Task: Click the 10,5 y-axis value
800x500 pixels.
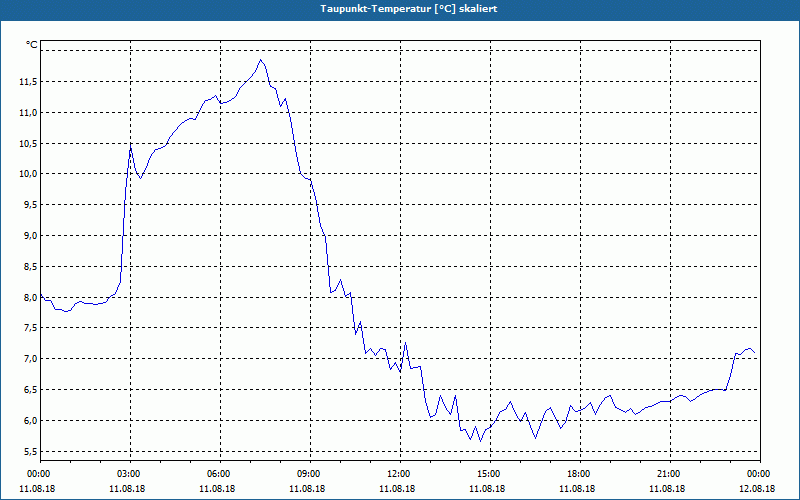Action: (28, 143)
